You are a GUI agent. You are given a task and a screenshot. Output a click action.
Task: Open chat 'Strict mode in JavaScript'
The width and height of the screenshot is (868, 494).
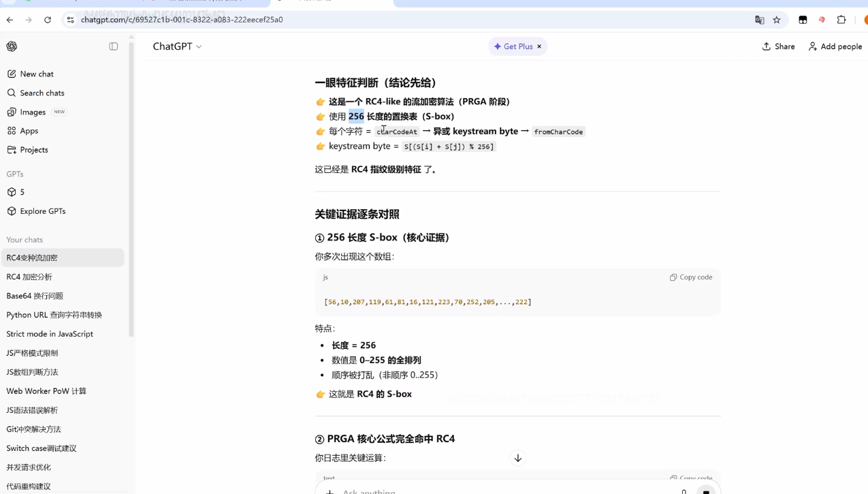tap(63, 334)
